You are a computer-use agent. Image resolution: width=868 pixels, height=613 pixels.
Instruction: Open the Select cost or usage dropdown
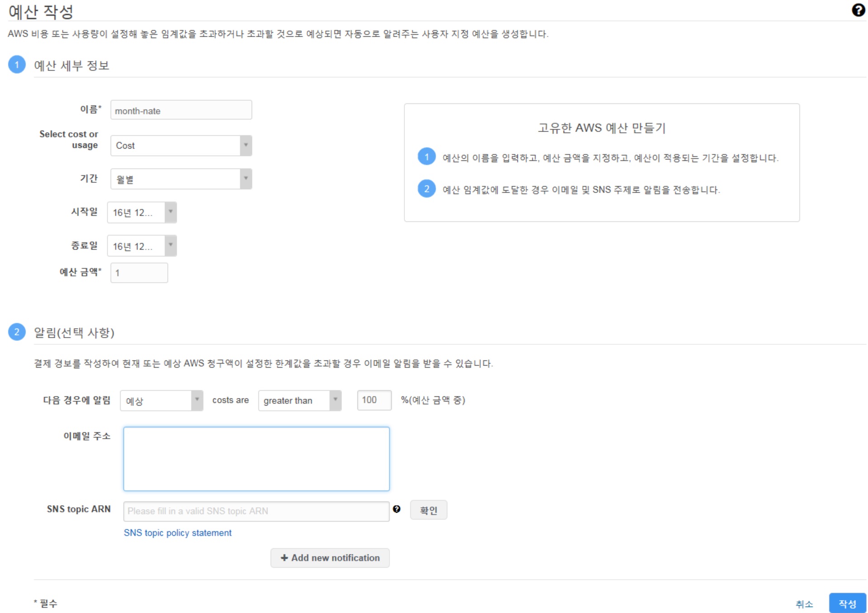pyautogui.click(x=181, y=146)
